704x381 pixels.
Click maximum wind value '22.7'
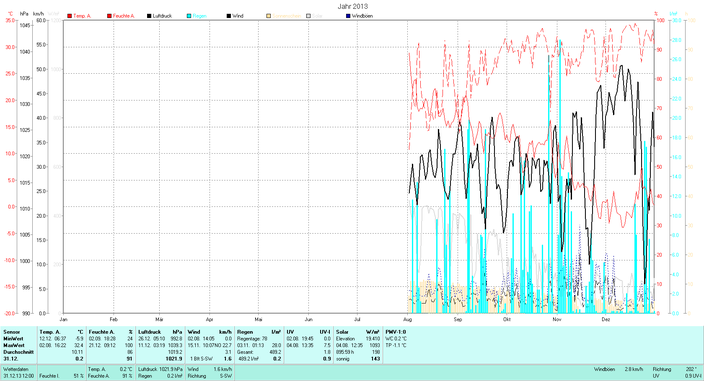(x=227, y=346)
